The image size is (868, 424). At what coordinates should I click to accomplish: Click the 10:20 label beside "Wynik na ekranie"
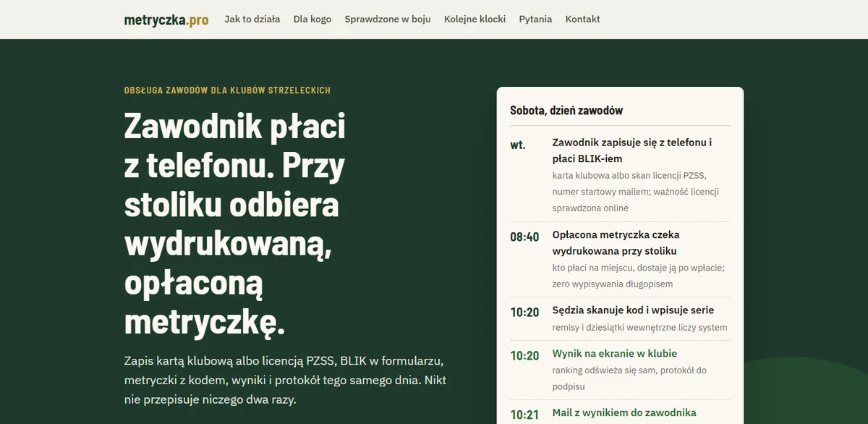524,356
